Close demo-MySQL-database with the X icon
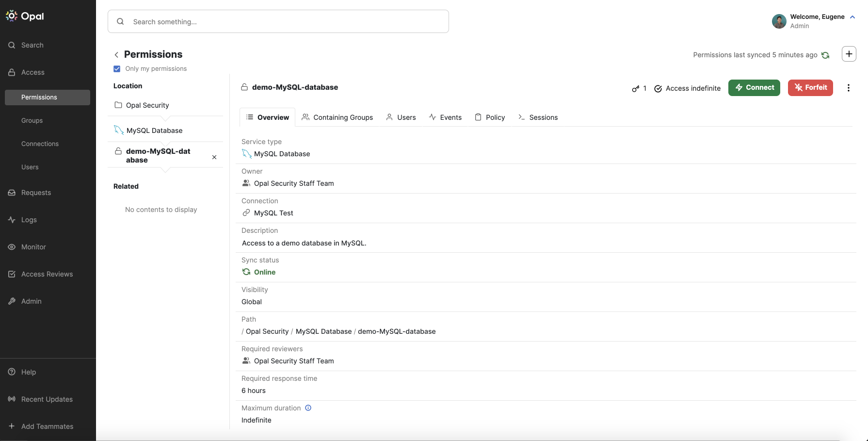 pyautogui.click(x=214, y=157)
